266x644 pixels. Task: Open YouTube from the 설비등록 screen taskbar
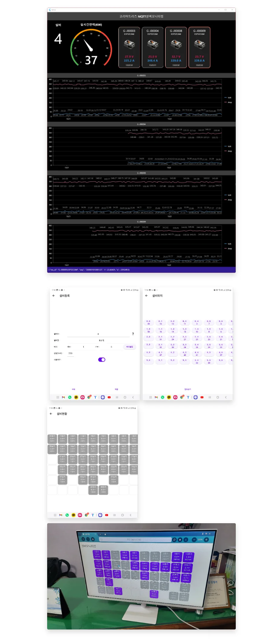pyautogui.click(x=109, y=397)
